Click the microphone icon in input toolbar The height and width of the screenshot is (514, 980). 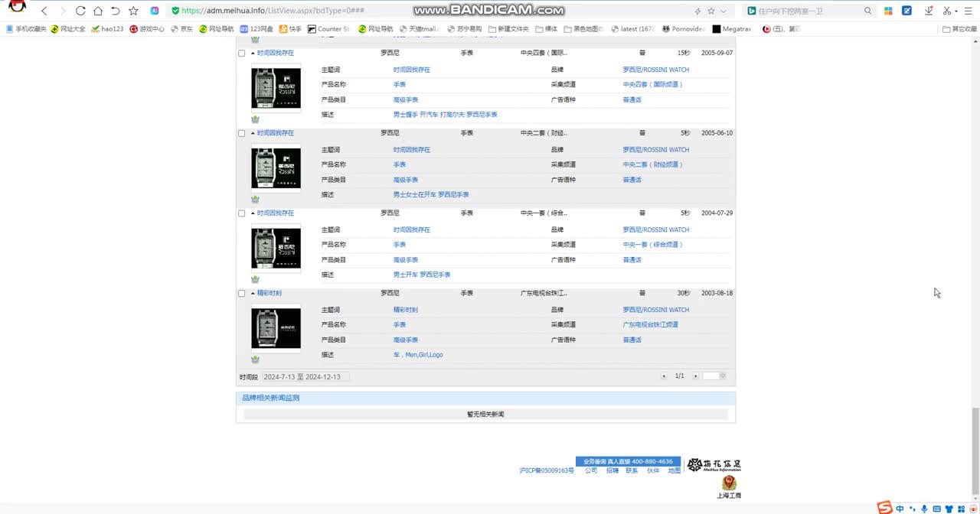pyautogui.click(x=924, y=509)
